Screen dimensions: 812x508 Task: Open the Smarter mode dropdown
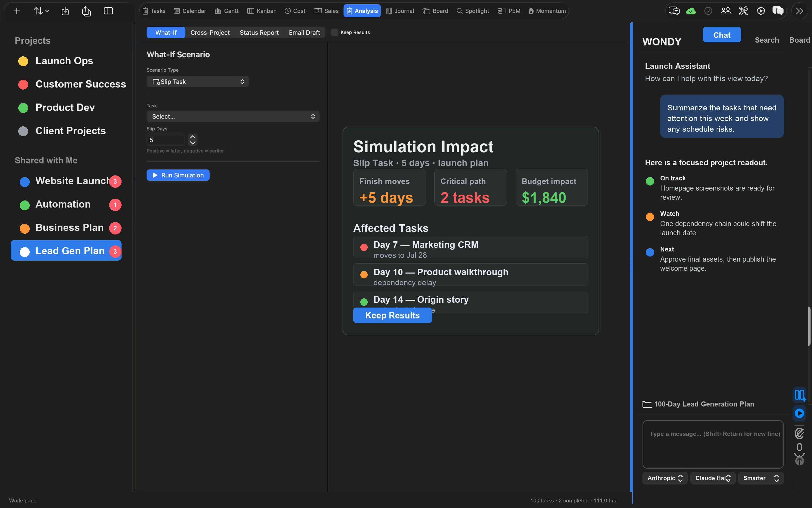(761, 478)
